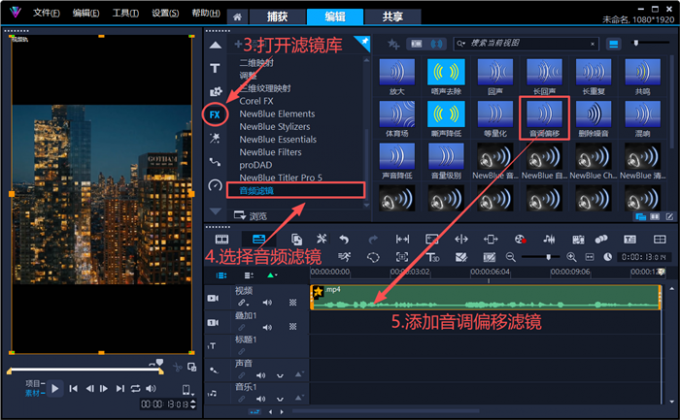Select the 音频滤镜 audio filter category
680x420 pixels.
coord(296,190)
